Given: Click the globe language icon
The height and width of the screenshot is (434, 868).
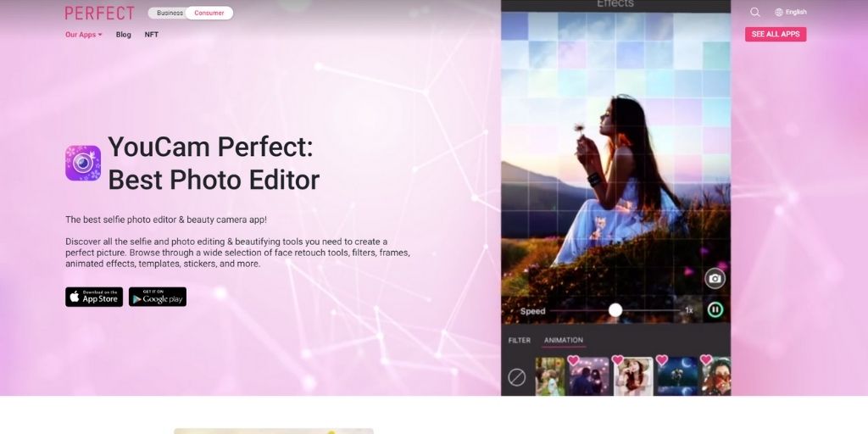Looking at the screenshot, I should pyautogui.click(x=779, y=12).
